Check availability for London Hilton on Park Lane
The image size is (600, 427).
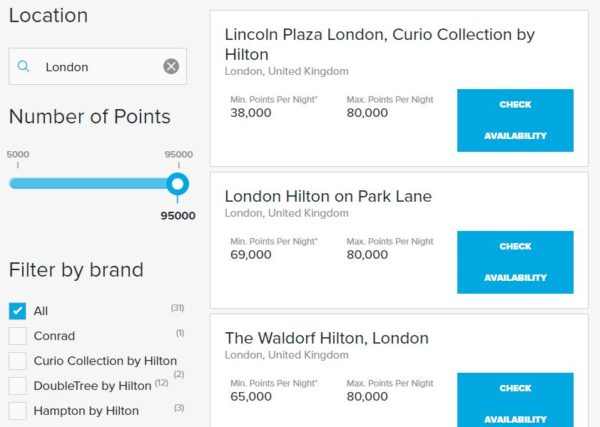click(x=515, y=262)
